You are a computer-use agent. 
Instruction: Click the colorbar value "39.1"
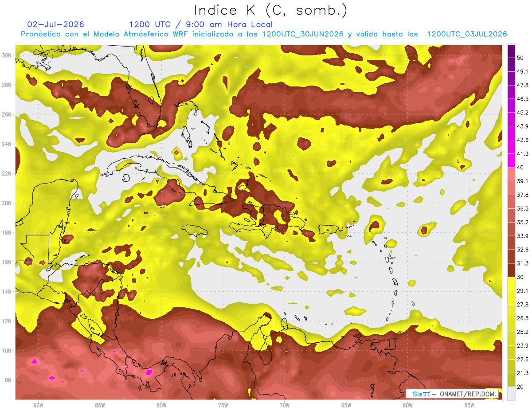tap(523, 181)
